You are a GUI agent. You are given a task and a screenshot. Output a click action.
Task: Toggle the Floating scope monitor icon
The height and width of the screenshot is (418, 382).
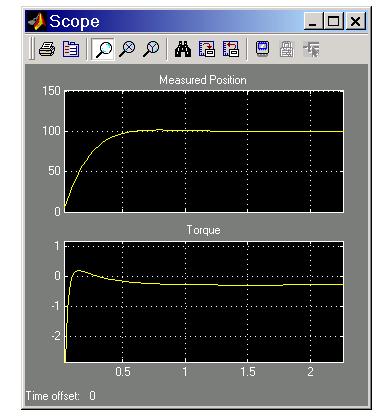tap(263, 49)
